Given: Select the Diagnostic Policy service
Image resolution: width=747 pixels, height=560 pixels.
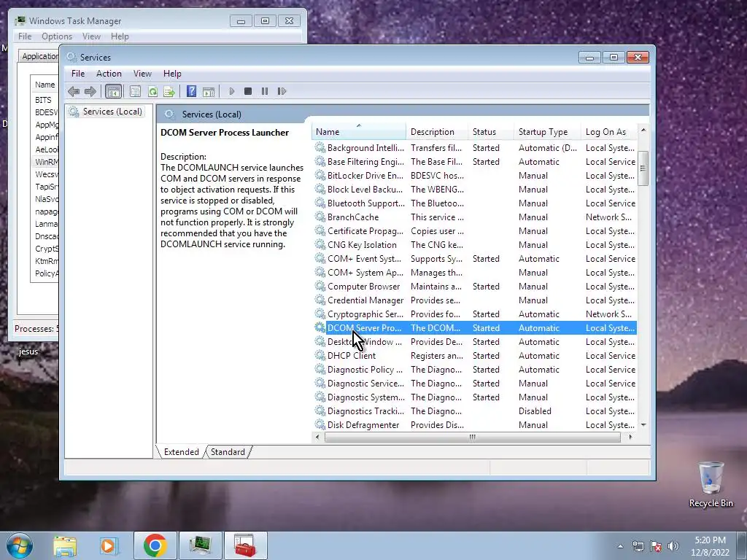Looking at the screenshot, I should [x=475, y=370].
